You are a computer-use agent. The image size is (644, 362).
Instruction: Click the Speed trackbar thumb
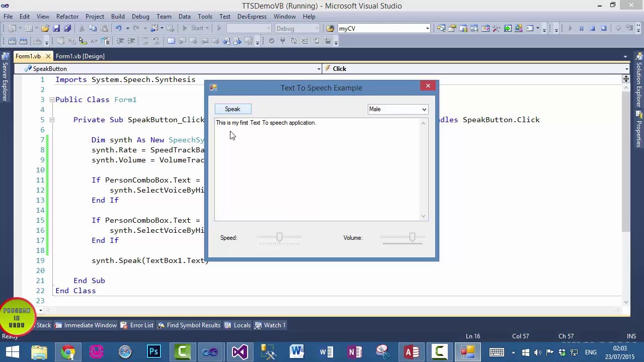pos(279,237)
